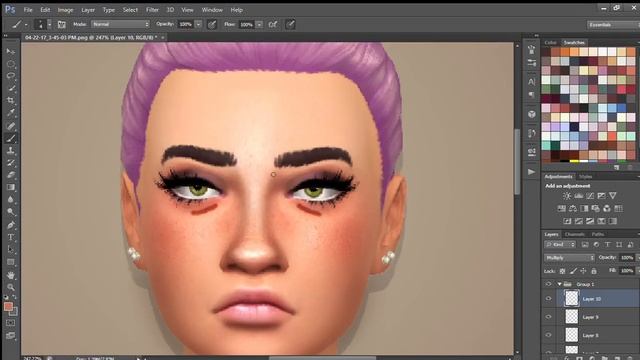Viewport: 640px width, 360px height.
Task: Open the Window menu
Action: (212, 10)
